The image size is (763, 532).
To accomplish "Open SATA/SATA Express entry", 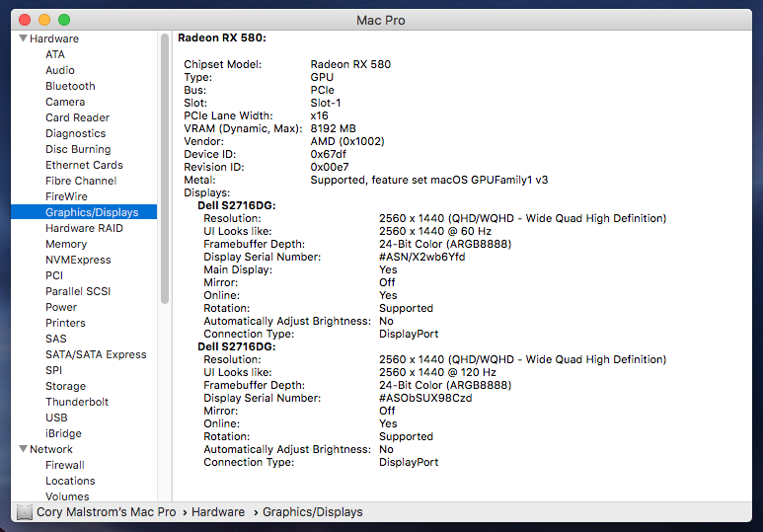I will pos(96,354).
